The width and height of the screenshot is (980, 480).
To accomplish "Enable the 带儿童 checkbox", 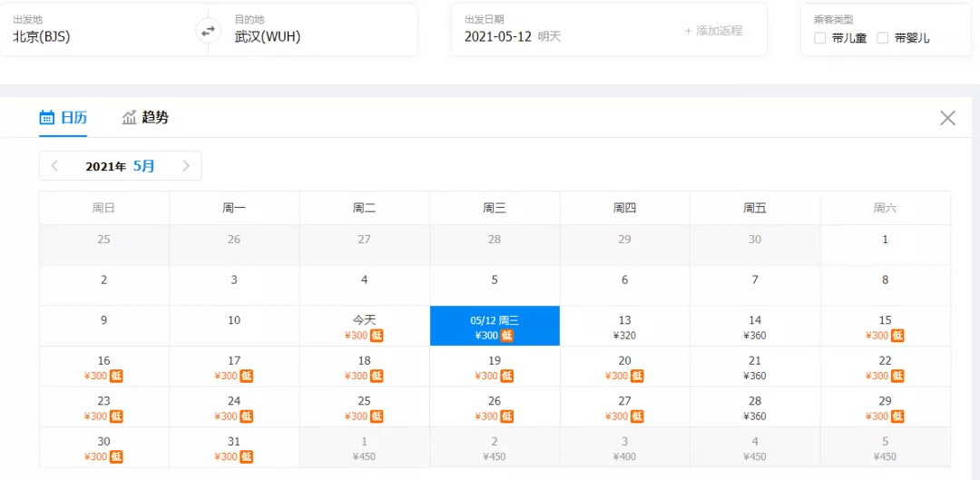I will tap(820, 38).
